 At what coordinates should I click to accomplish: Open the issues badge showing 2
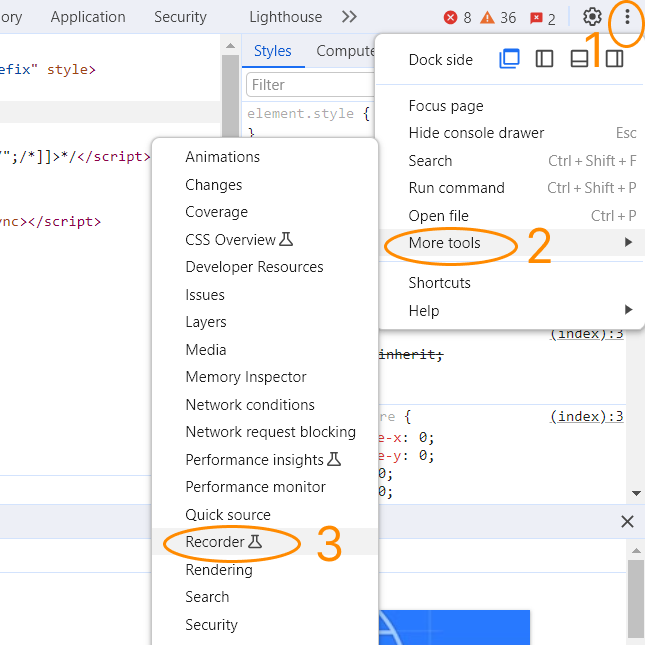[543, 18]
